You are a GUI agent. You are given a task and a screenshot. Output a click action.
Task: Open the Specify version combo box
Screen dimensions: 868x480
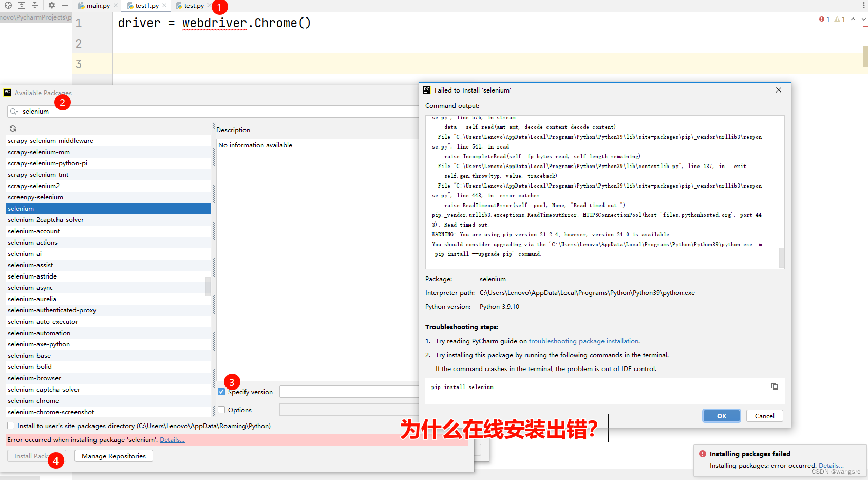(349, 392)
